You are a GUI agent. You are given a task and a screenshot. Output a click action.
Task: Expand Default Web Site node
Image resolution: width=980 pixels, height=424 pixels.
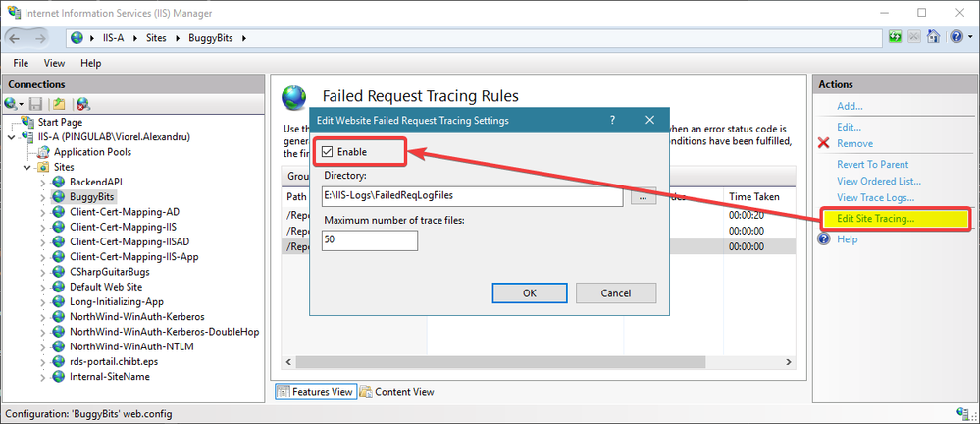coord(42,287)
